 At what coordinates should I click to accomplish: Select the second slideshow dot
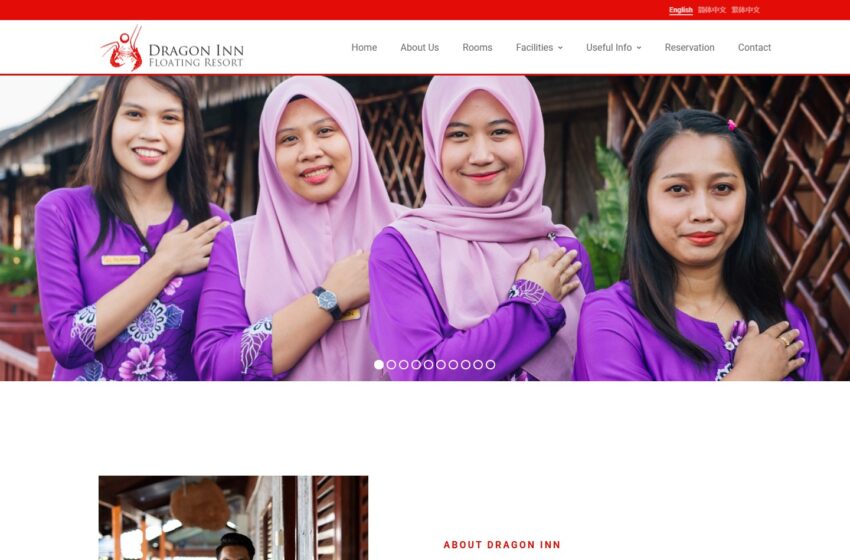tap(391, 365)
